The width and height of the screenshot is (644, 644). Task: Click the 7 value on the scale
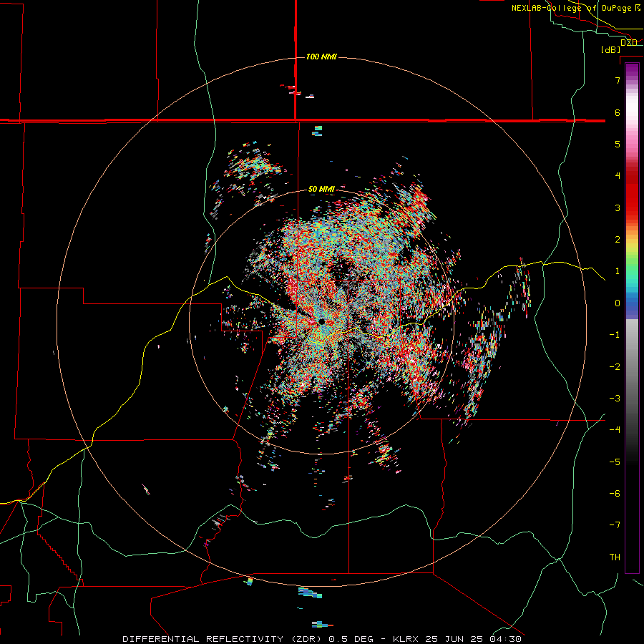click(x=618, y=80)
